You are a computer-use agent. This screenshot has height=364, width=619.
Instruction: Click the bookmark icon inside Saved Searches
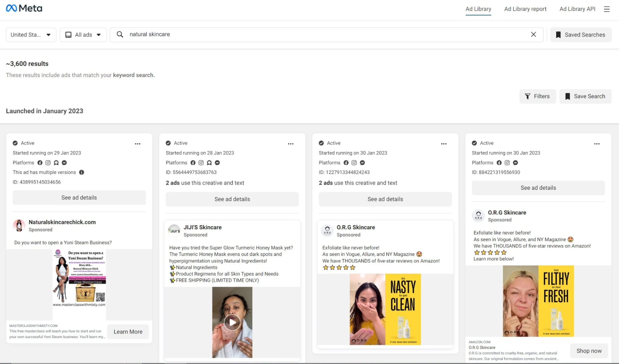[x=558, y=35]
